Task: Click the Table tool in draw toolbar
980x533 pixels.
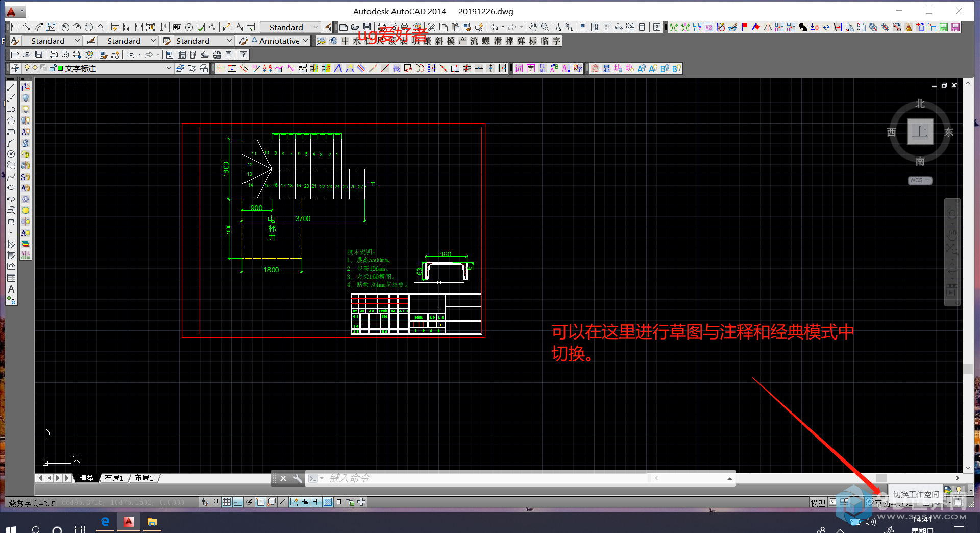Action: tap(11, 278)
